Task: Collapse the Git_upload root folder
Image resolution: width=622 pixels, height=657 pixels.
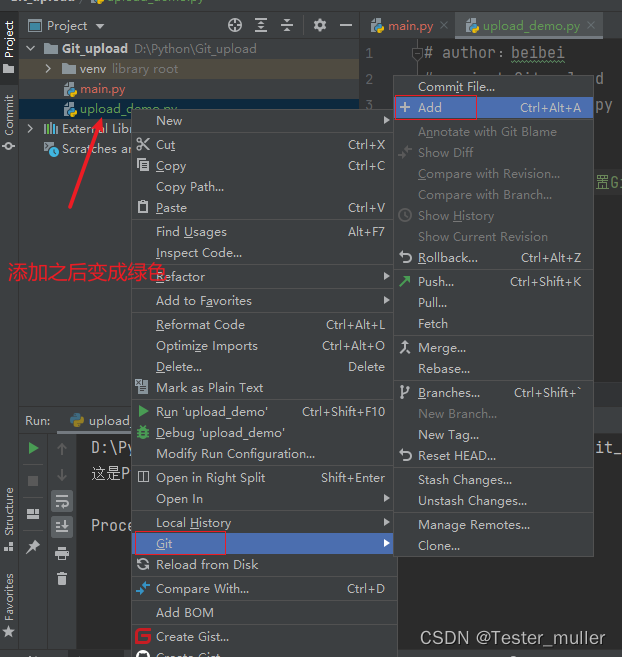Action: pyautogui.click(x=31, y=49)
